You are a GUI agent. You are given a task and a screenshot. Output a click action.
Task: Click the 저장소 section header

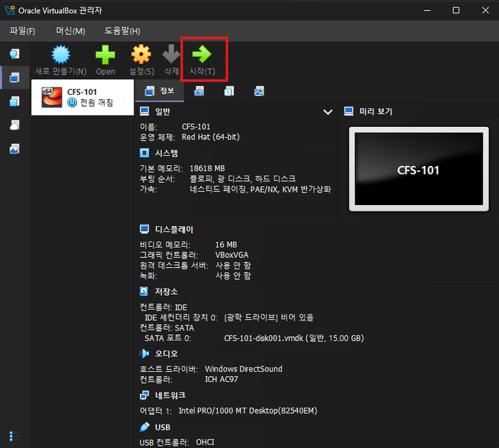tap(166, 292)
